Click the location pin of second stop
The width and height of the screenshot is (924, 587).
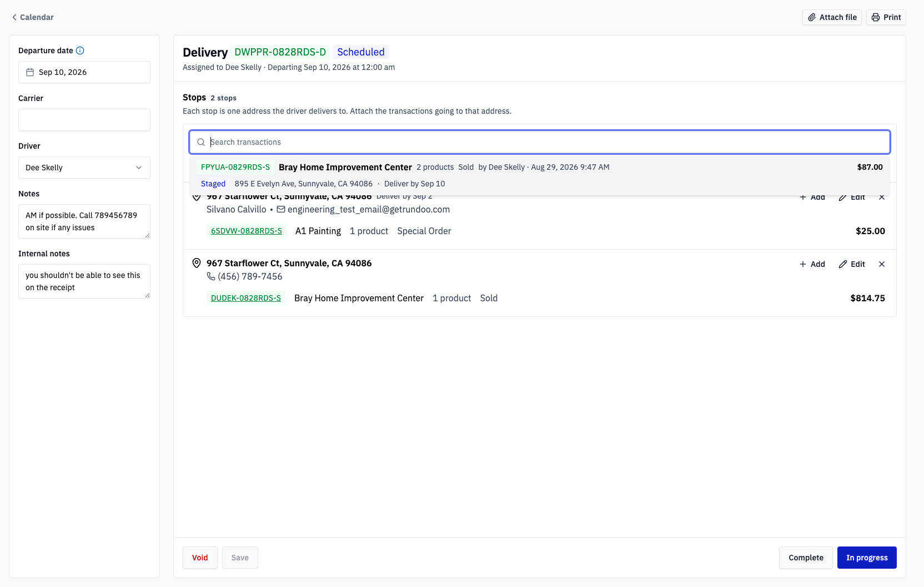tap(197, 263)
